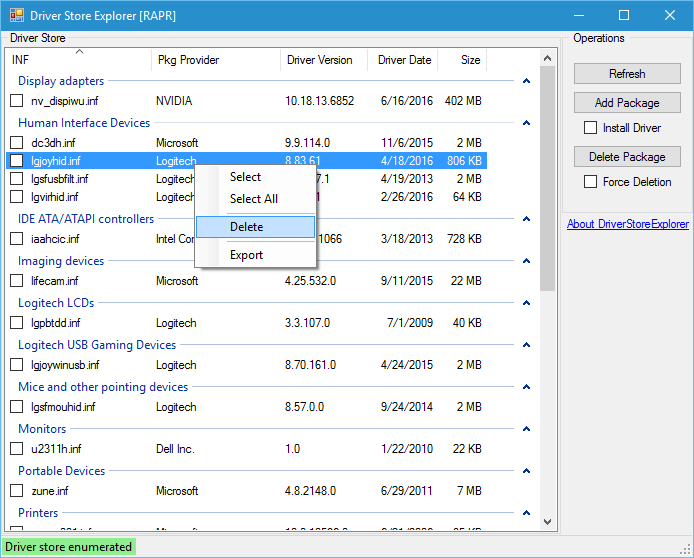This screenshot has width=694, height=558.
Task: Click the vertical scrollbar down arrow
Action: (x=547, y=521)
